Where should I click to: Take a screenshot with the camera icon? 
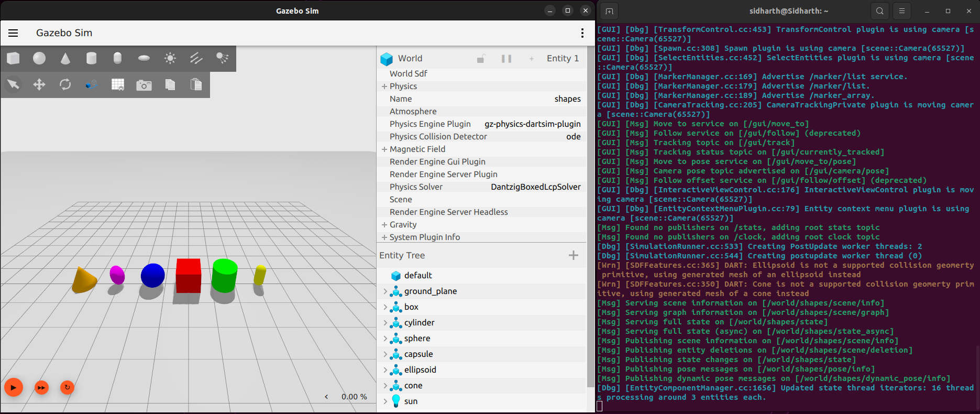click(x=144, y=85)
